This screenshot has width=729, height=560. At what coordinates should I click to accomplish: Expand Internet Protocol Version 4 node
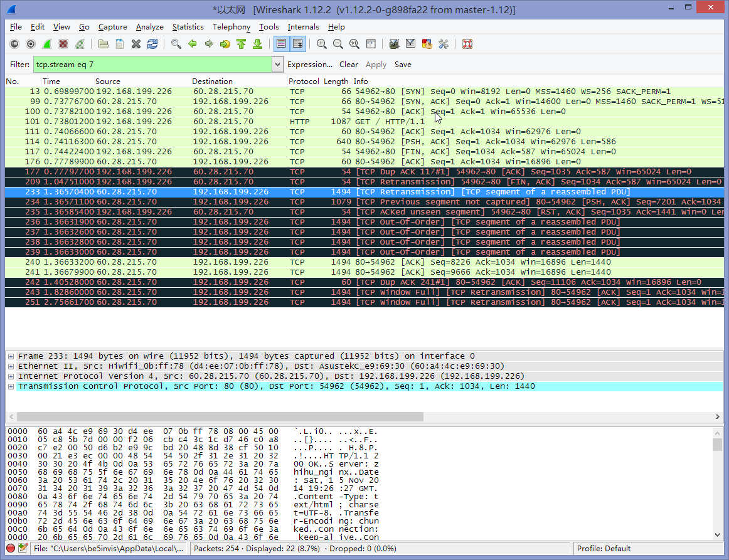tap(11, 376)
